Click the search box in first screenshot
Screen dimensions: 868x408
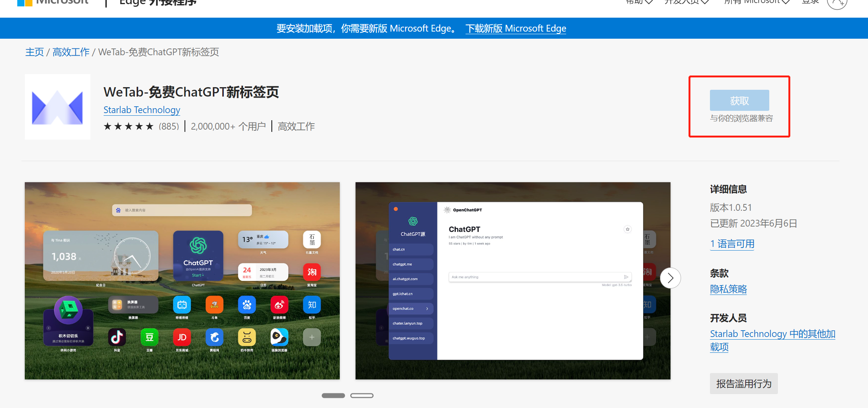(182, 210)
